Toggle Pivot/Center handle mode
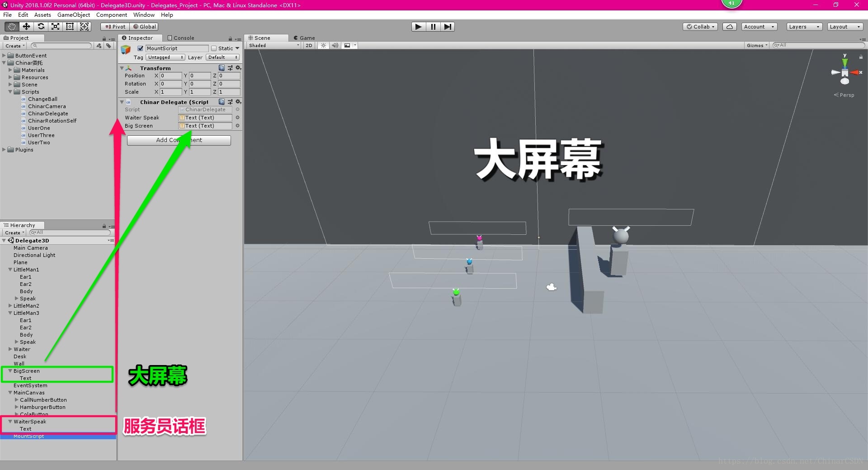 [x=115, y=27]
